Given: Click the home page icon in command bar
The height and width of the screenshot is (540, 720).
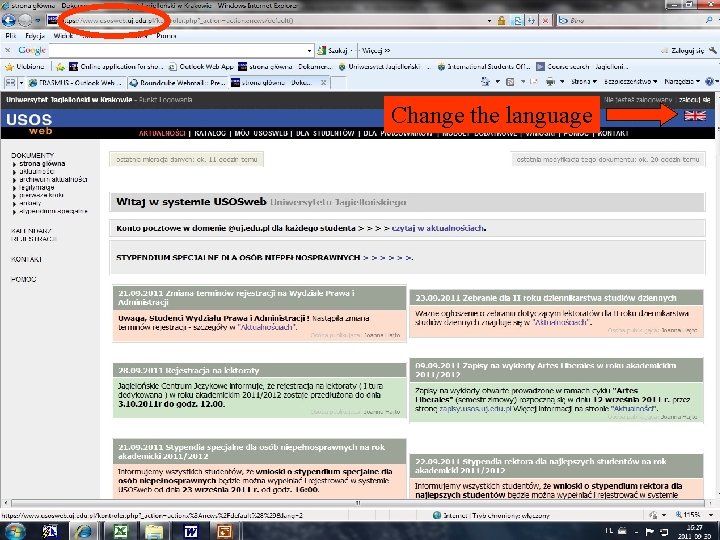Looking at the screenshot, I should (x=486, y=82).
